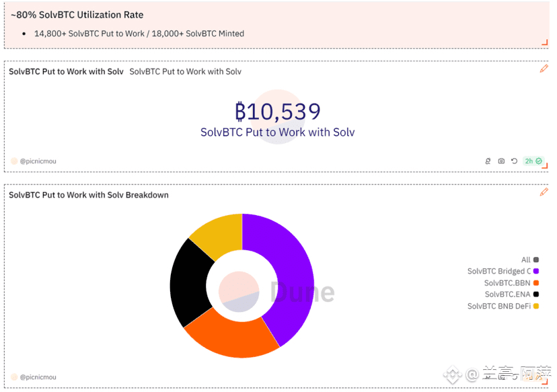Toggle the SolvBTC BNB DeFi legend entry
The image size is (557, 392).
coord(503,306)
